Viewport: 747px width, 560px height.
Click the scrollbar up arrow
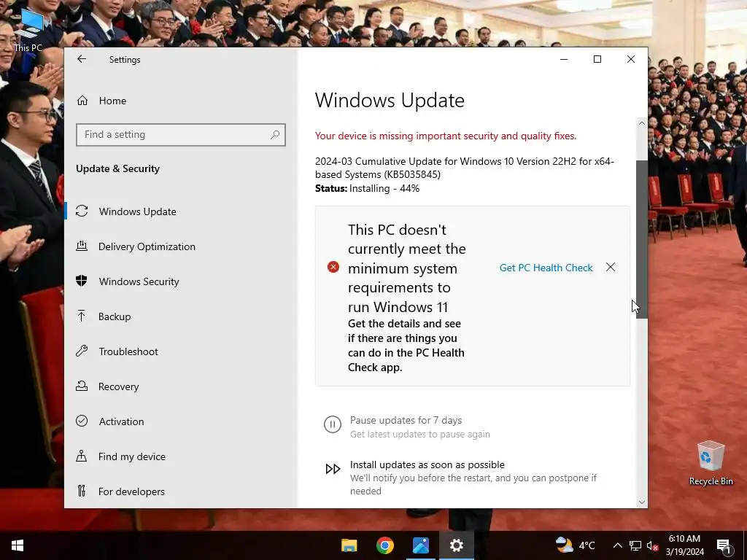(642, 123)
